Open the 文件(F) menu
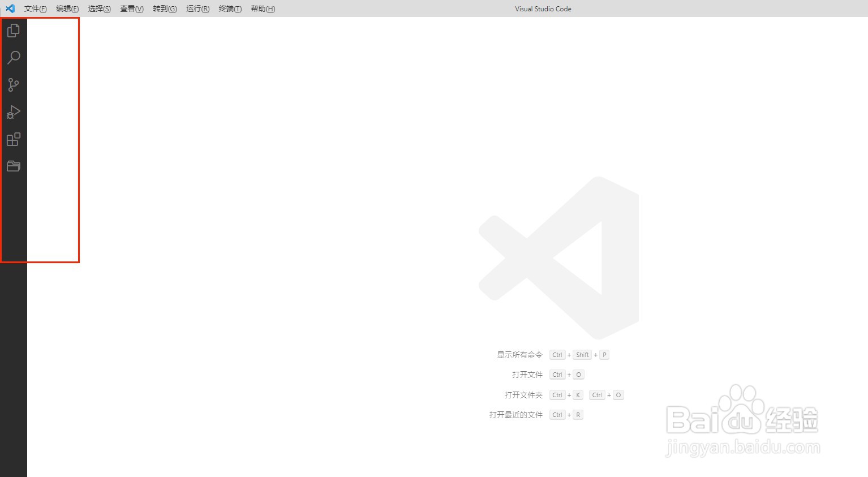The image size is (868, 477). (x=36, y=9)
